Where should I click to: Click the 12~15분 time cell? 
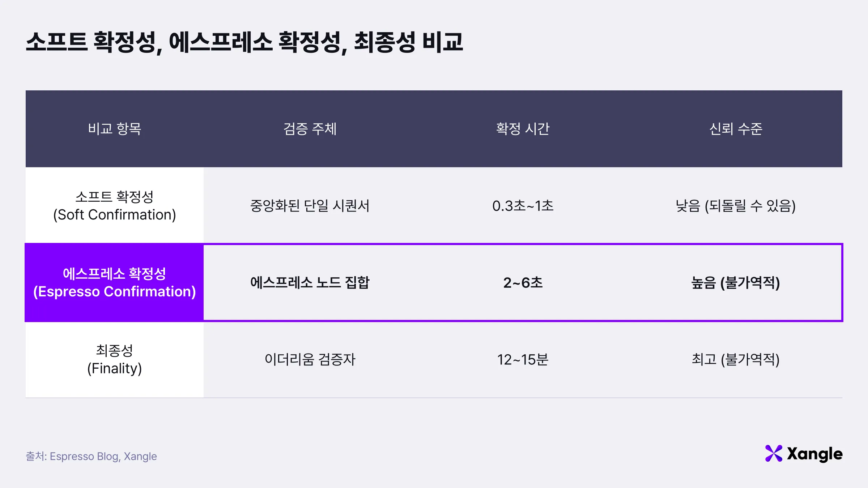(523, 359)
